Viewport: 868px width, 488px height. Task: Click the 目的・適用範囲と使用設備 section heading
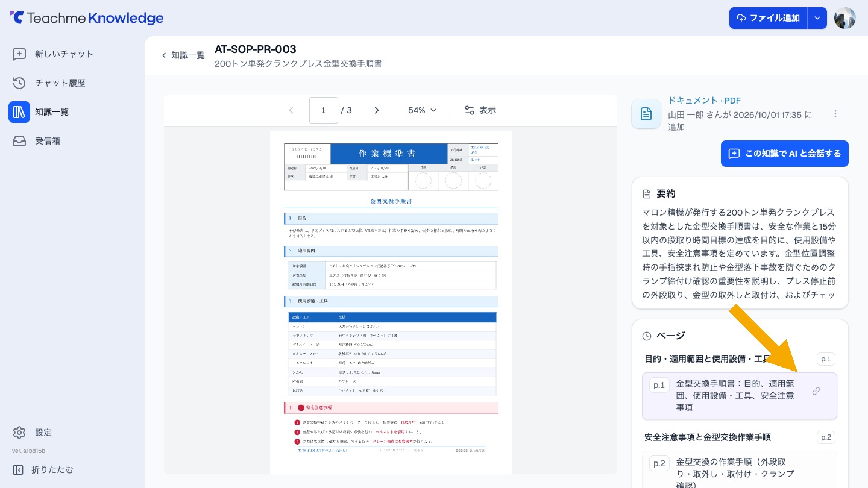pos(708,360)
